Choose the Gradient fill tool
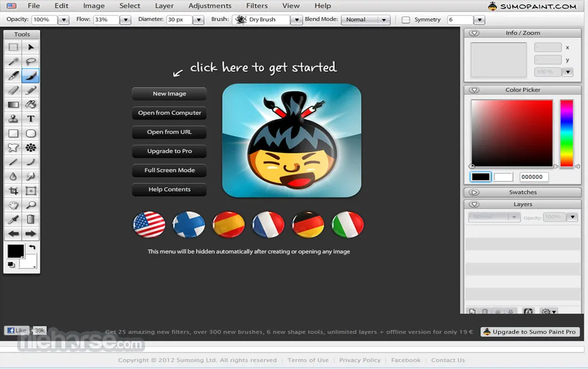588x369 pixels. point(13,105)
